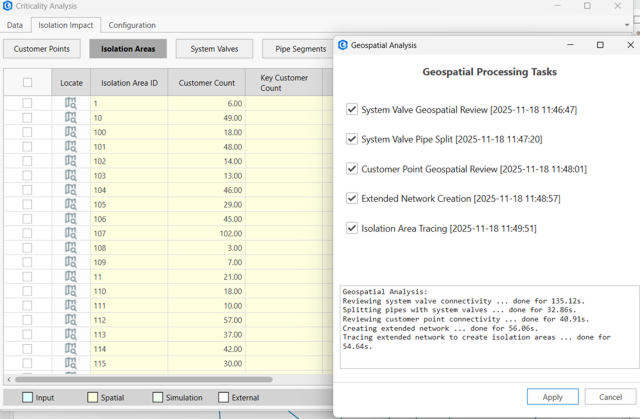Screen dimensions: 640x419
Task: Click the yellow Spatial legend swatch
Action: (x=93, y=398)
